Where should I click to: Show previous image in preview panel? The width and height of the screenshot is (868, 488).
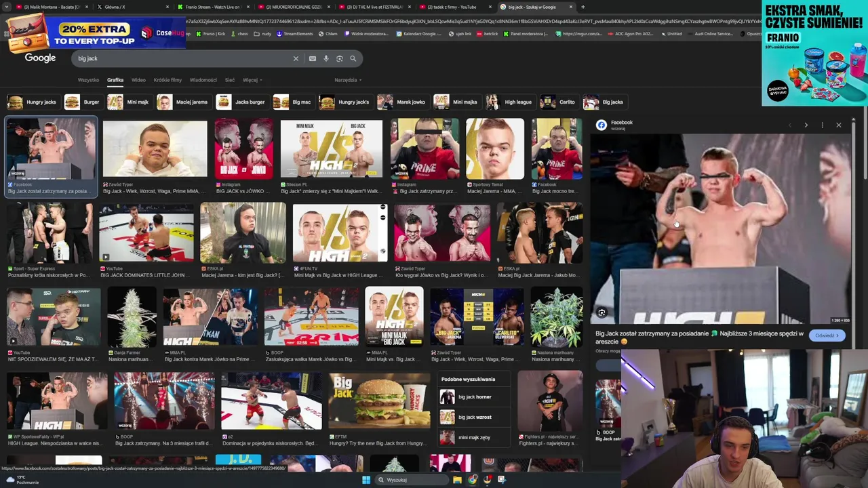(789, 125)
